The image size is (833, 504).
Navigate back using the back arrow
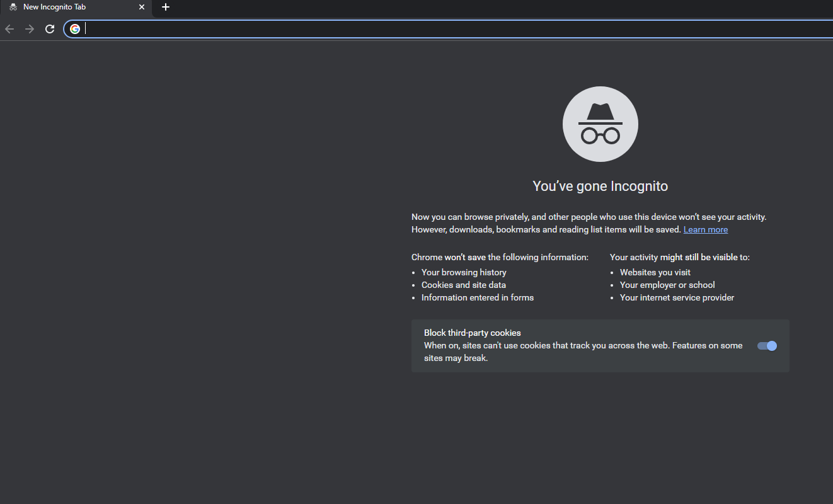coord(9,28)
